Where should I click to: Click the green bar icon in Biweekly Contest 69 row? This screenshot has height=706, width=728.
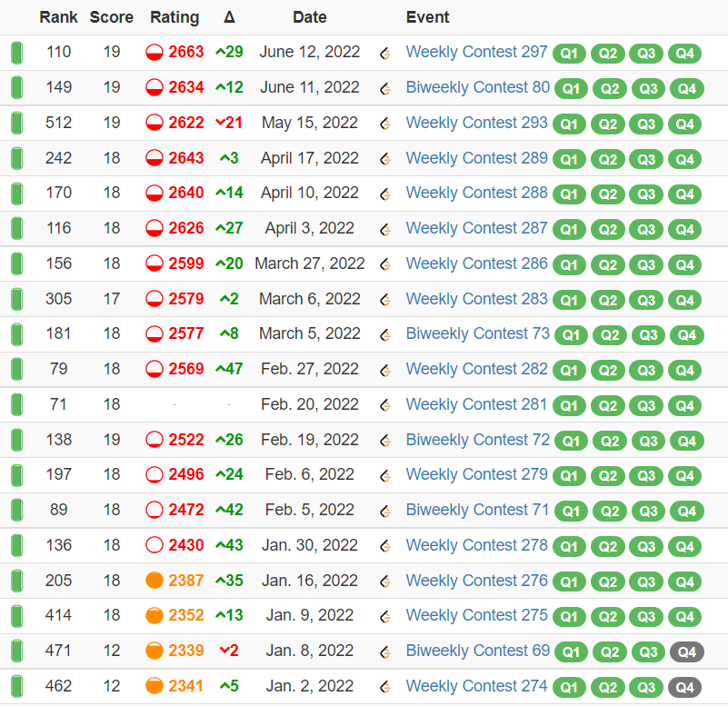point(16,651)
